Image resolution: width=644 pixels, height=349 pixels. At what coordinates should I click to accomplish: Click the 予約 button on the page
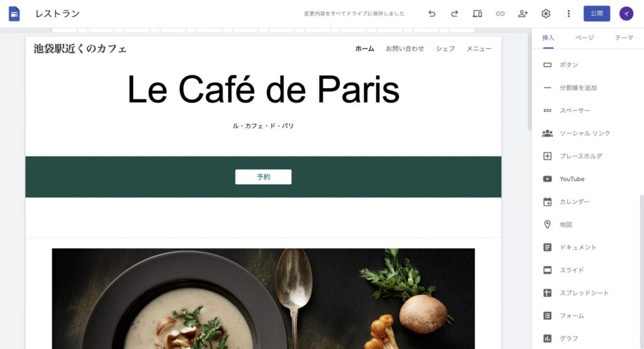(x=264, y=177)
